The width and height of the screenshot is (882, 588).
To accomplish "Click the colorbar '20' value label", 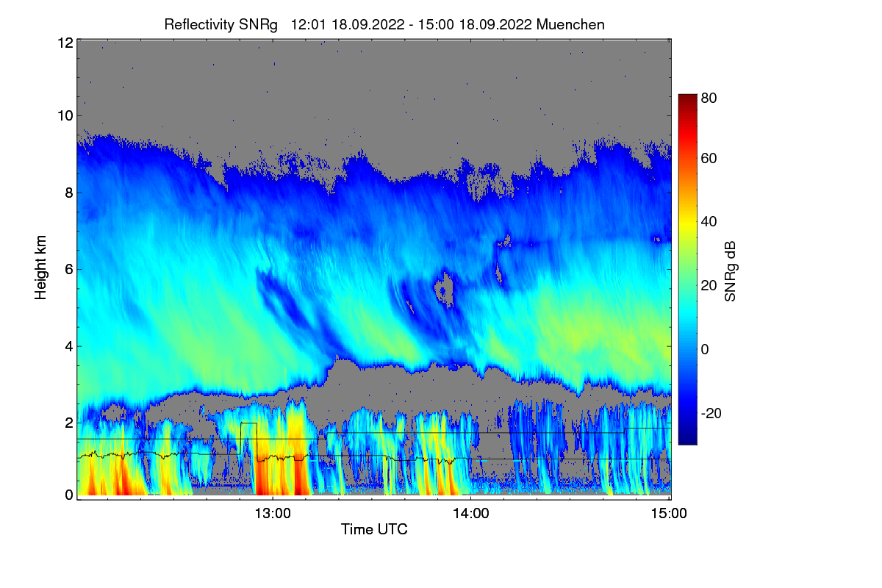I will (x=709, y=285).
